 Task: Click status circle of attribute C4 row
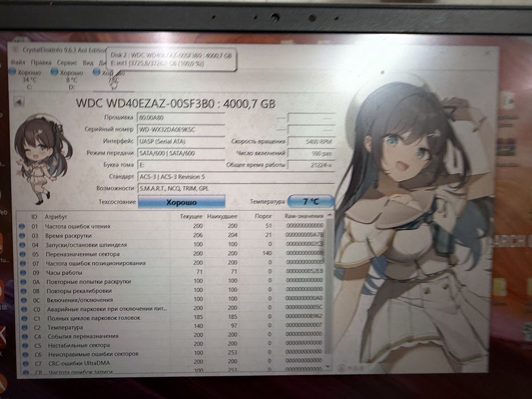pyautogui.click(x=25, y=336)
